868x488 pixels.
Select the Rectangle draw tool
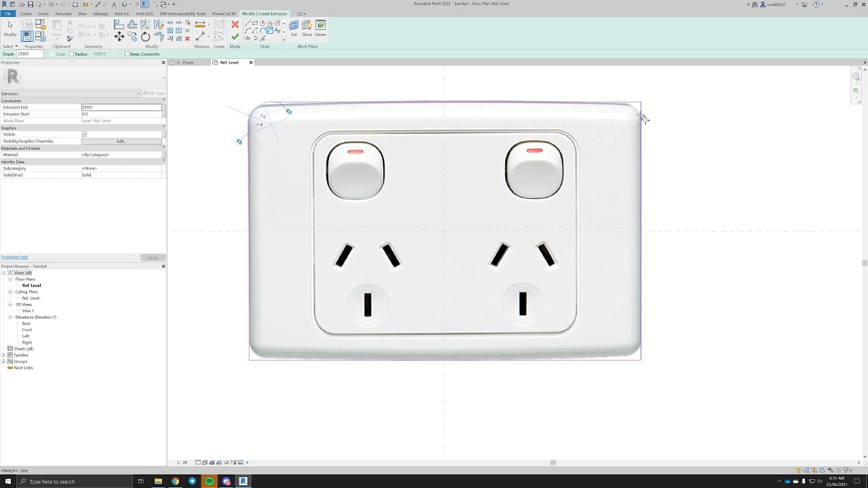point(255,22)
